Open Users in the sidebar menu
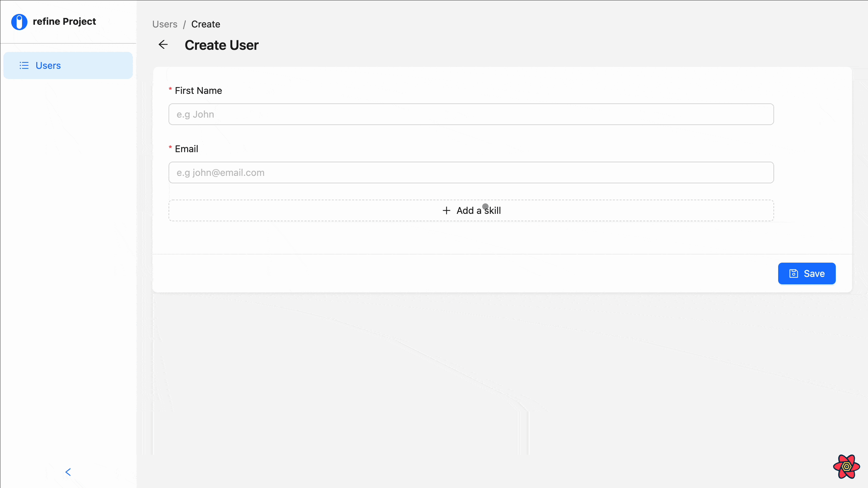This screenshot has width=868, height=488. click(x=68, y=65)
